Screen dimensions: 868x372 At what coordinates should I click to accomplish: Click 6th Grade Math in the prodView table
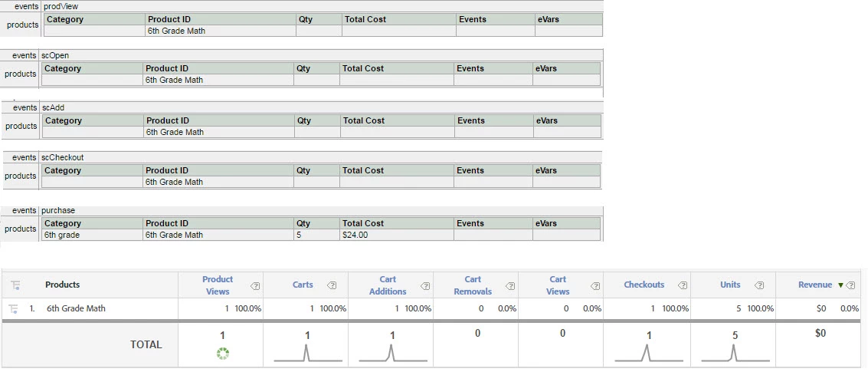(x=176, y=31)
